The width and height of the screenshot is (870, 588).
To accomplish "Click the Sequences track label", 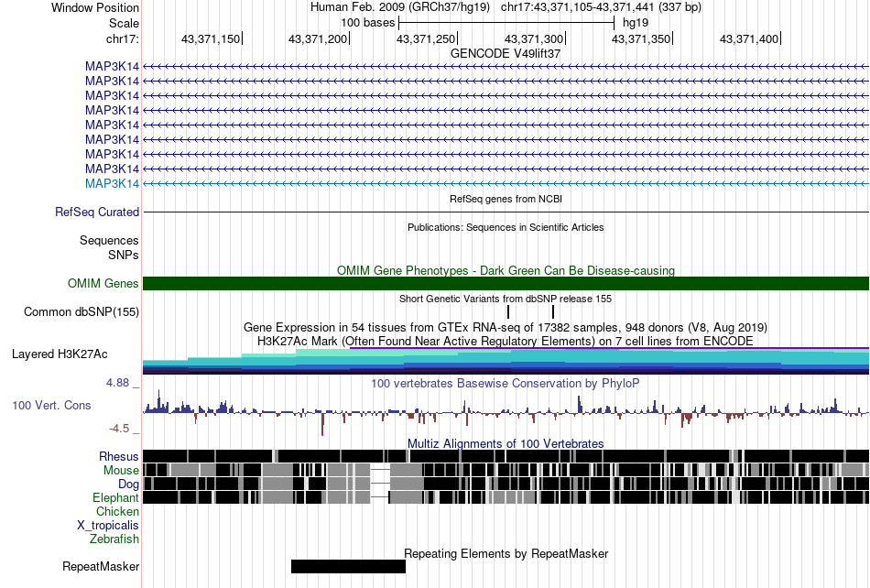I will (109, 240).
